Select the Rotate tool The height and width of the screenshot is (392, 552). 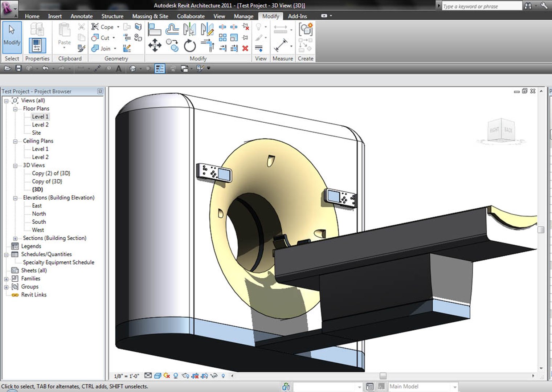189,45
